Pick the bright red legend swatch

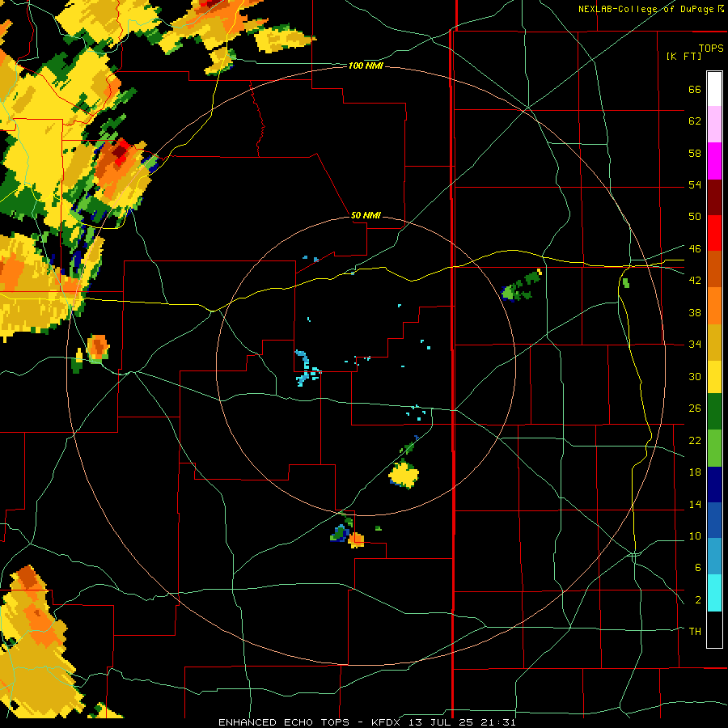(x=714, y=233)
